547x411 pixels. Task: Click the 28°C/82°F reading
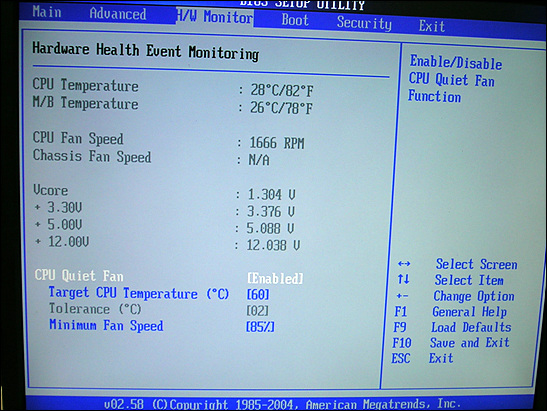click(x=282, y=90)
